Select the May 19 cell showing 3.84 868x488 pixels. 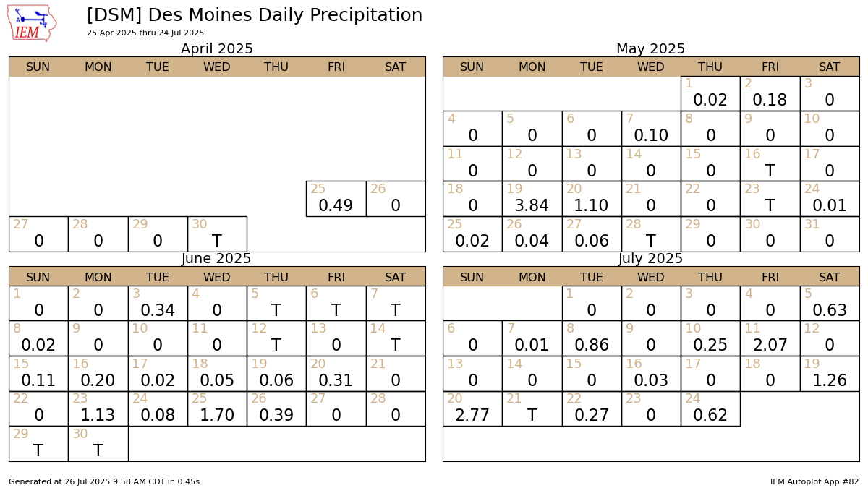[x=532, y=199]
